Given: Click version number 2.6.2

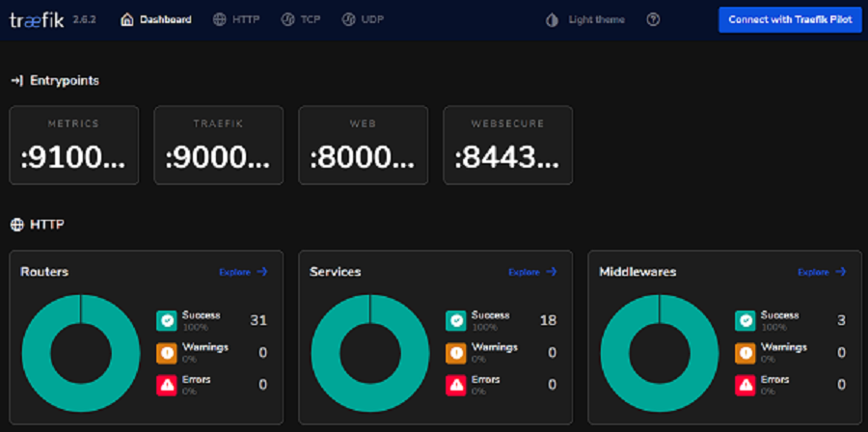Looking at the screenshot, I should 85,20.
